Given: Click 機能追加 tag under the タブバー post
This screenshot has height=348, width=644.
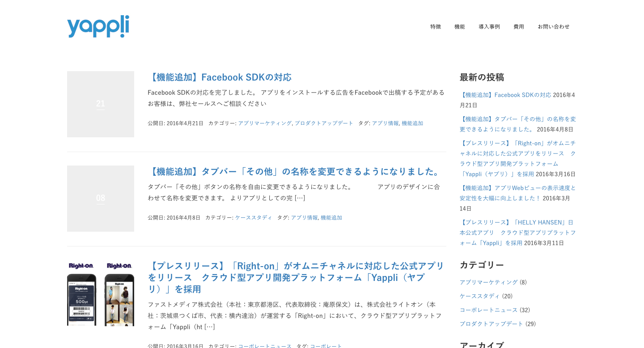Looking at the screenshot, I should point(331,218).
